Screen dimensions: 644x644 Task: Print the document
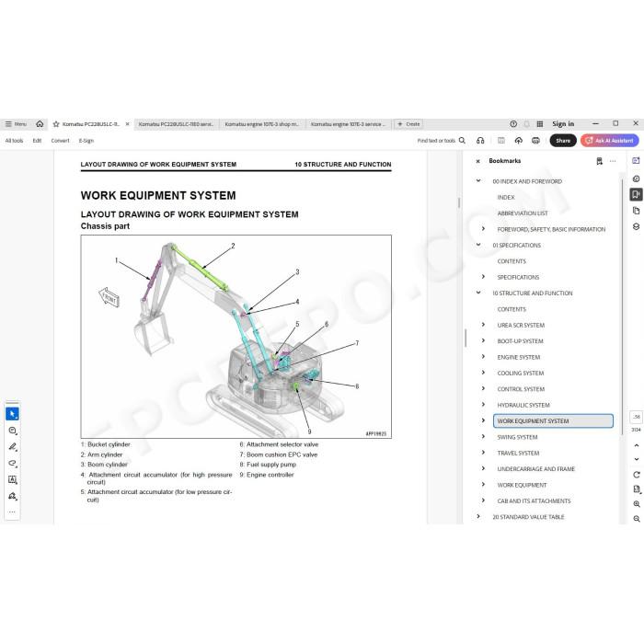click(x=535, y=141)
